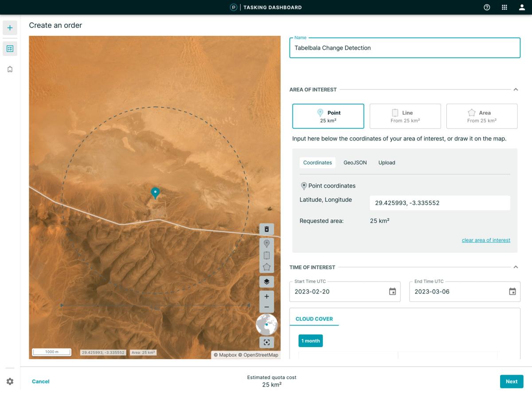Screen dimensions: 532x399
Task: Open help from the top bar
Action: point(486,7)
